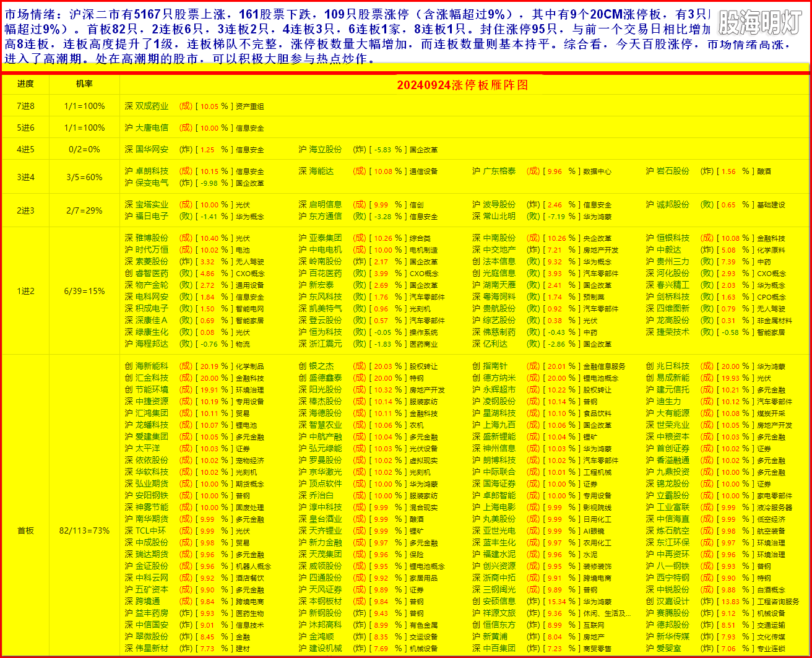This screenshot has height=658, width=812.
Task: Click stock name 爱婴室
Action: (669, 648)
